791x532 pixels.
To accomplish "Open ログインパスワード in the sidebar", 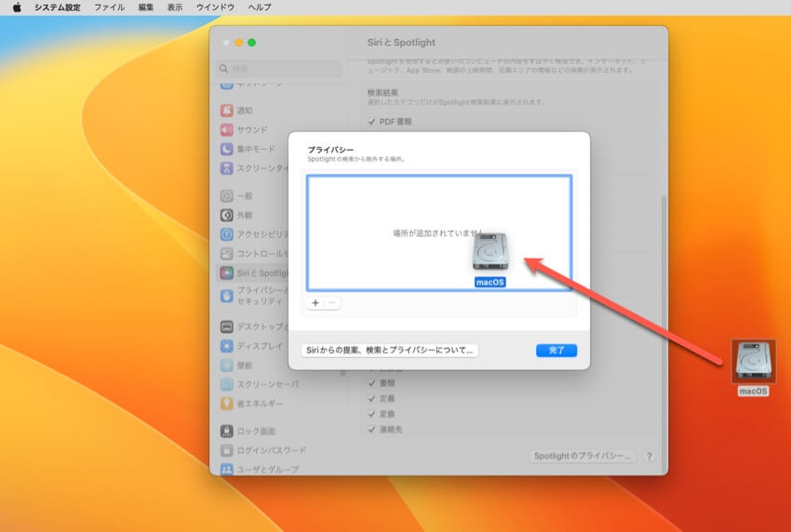I will (263, 450).
